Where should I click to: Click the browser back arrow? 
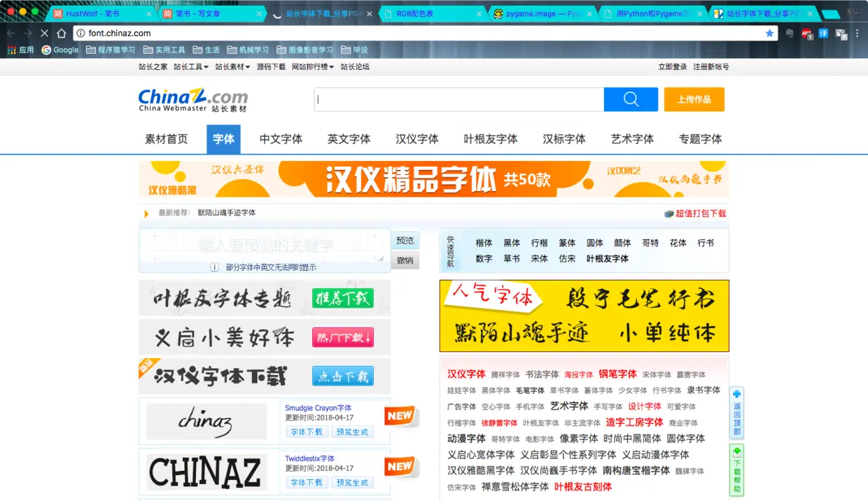(11, 33)
